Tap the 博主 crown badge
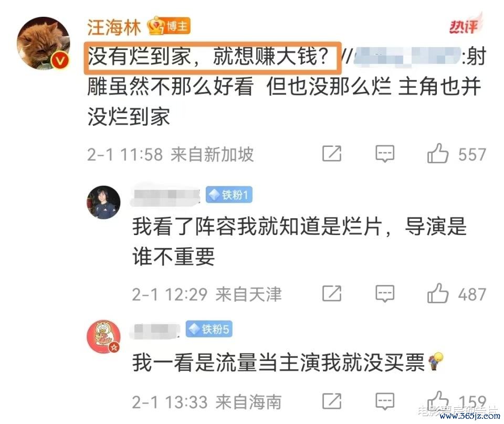The width and height of the screenshot is (504, 424). click(169, 26)
